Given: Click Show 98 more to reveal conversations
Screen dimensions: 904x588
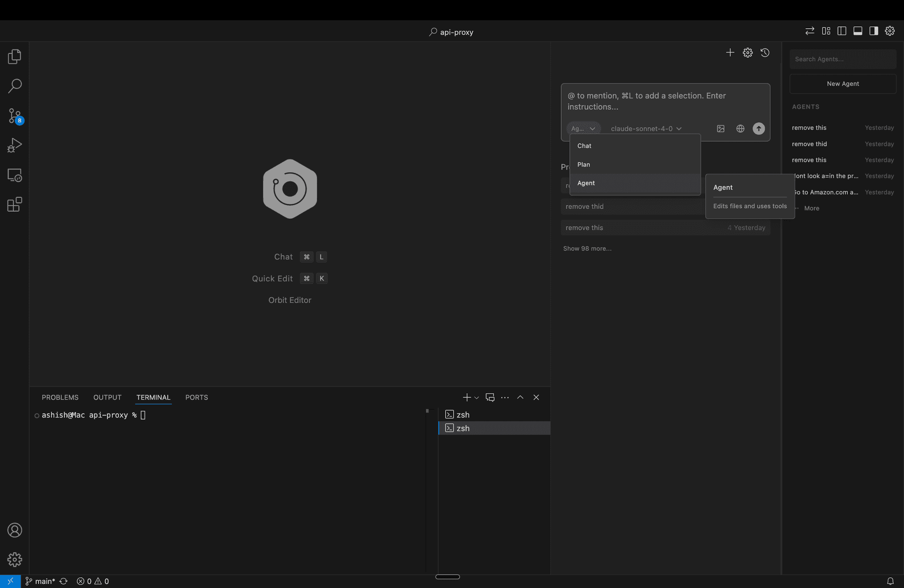Looking at the screenshot, I should tap(587, 248).
